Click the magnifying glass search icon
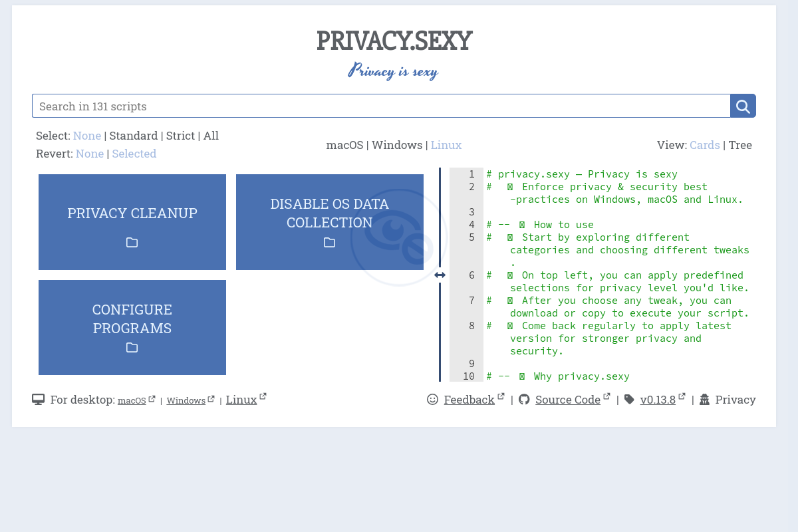Image resolution: width=798 pixels, height=532 pixels. coord(743,106)
